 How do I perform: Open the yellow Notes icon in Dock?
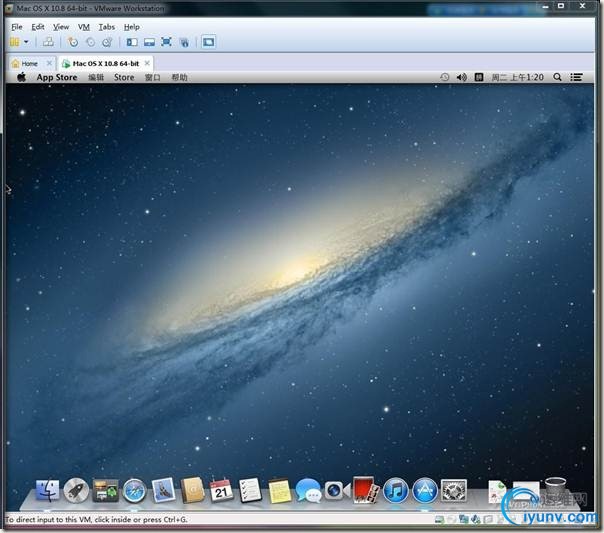point(279,491)
